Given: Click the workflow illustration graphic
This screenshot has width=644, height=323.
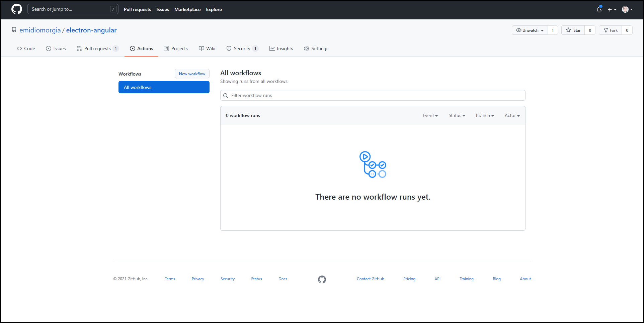Looking at the screenshot, I should (373, 165).
